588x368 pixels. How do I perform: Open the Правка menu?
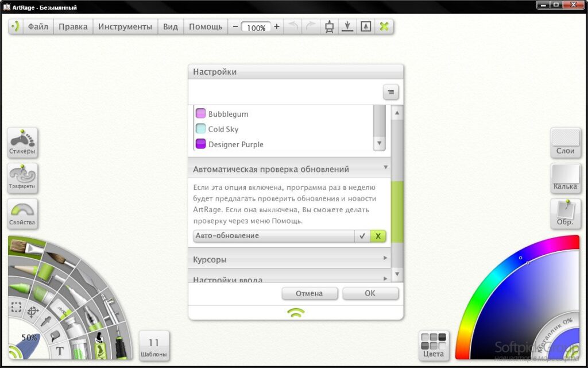(x=73, y=26)
